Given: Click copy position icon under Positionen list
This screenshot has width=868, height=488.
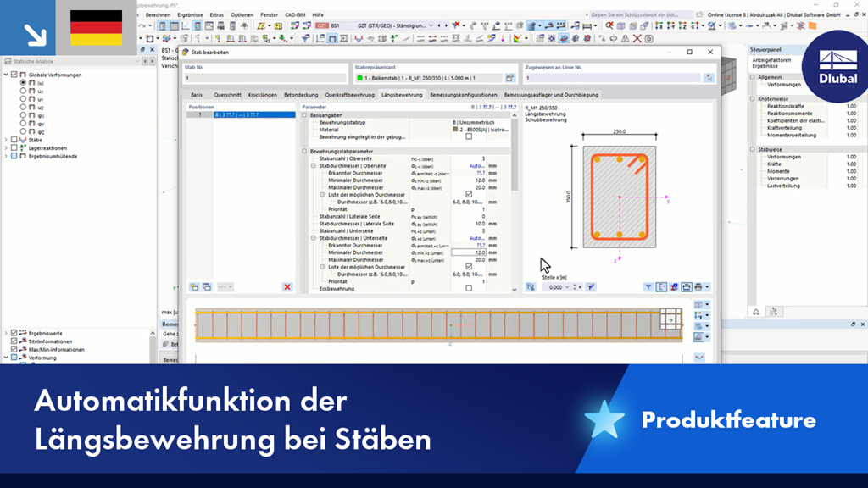Looking at the screenshot, I should tap(207, 287).
